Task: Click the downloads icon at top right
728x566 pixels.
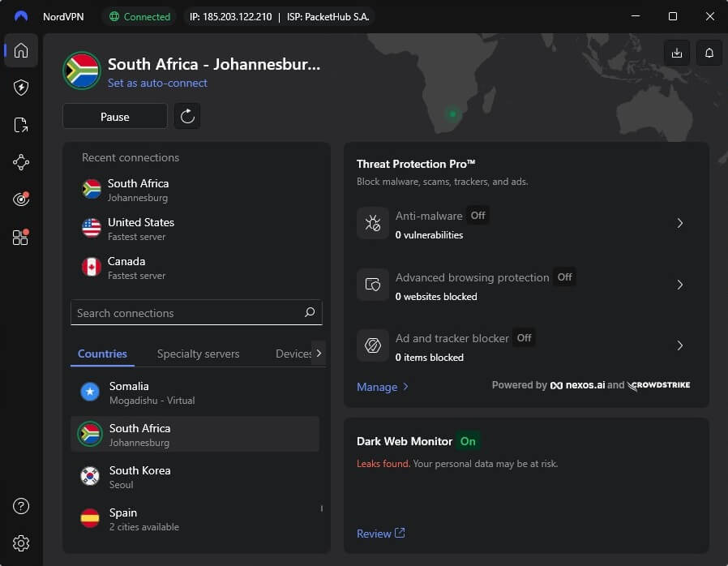Action: click(x=677, y=53)
